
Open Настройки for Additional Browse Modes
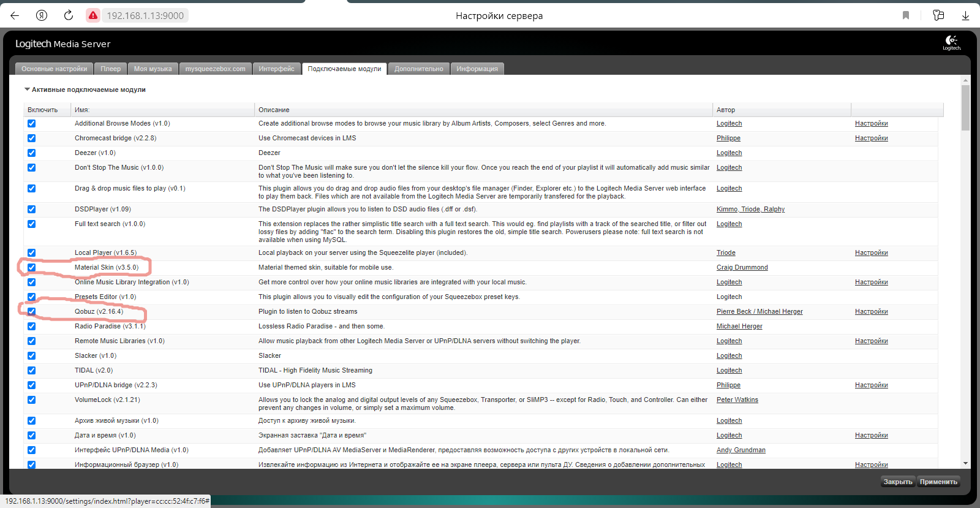[871, 123]
